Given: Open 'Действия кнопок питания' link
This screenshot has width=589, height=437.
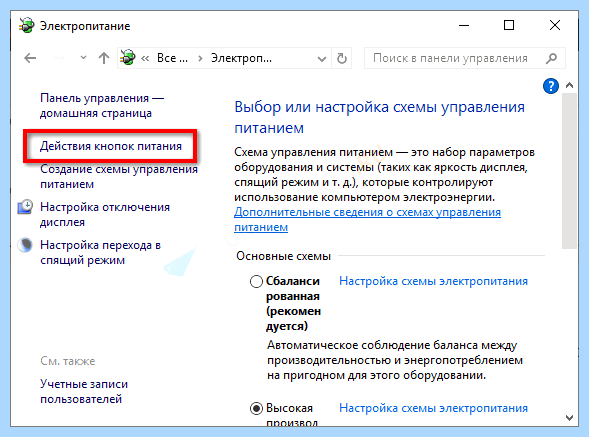Looking at the screenshot, I should tap(111, 146).
